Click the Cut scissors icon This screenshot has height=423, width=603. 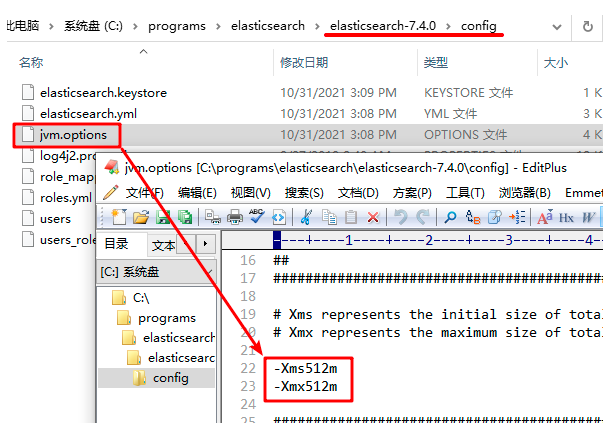click(x=306, y=218)
